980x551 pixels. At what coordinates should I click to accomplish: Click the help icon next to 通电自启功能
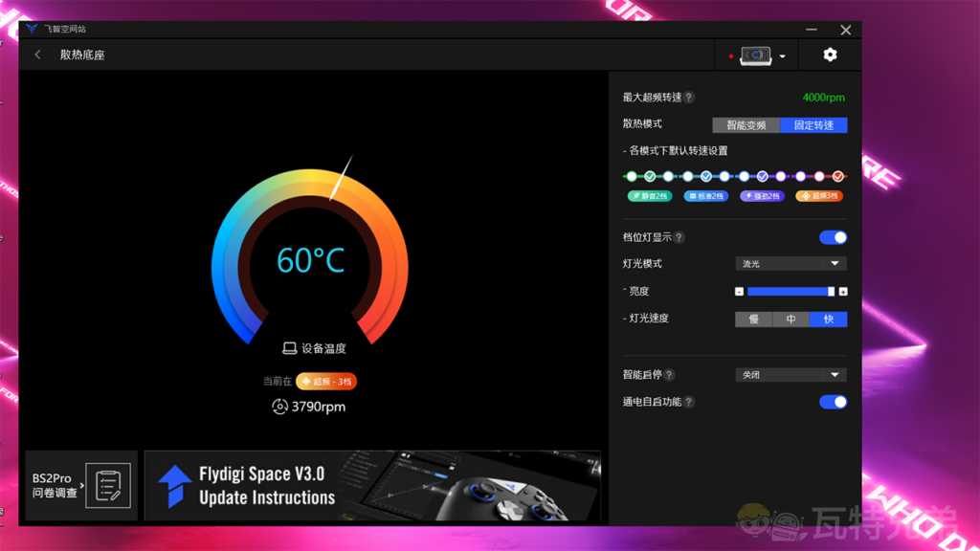689,402
